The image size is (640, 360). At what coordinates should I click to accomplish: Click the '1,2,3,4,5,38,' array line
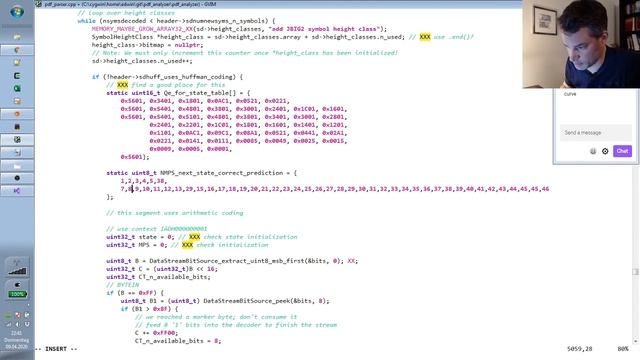(x=144, y=181)
